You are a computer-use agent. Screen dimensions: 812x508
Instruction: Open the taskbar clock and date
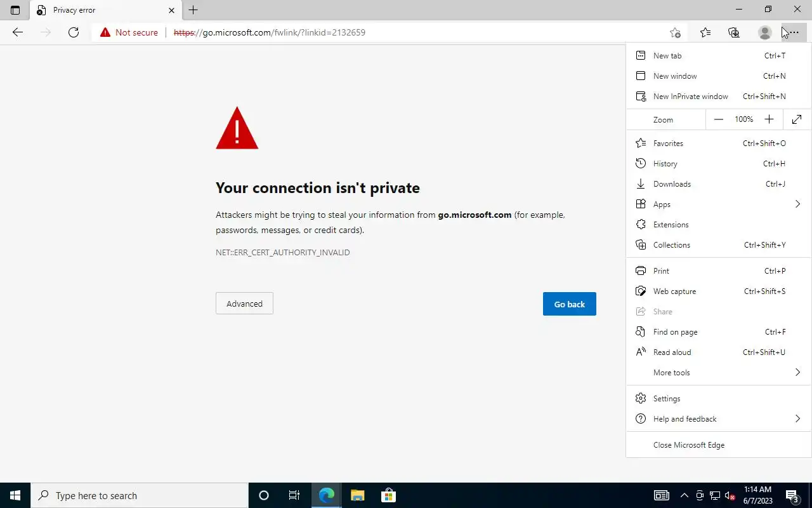coord(757,495)
